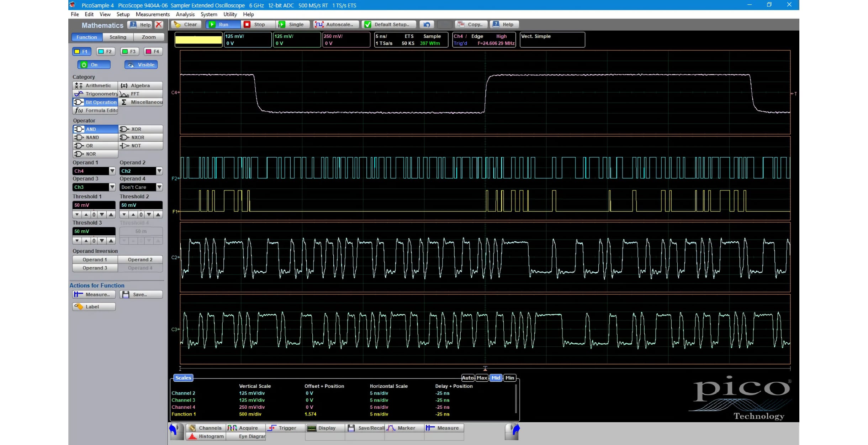The image size is (868, 445).
Task: Run Autoscale on the waveforms
Action: (336, 25)
